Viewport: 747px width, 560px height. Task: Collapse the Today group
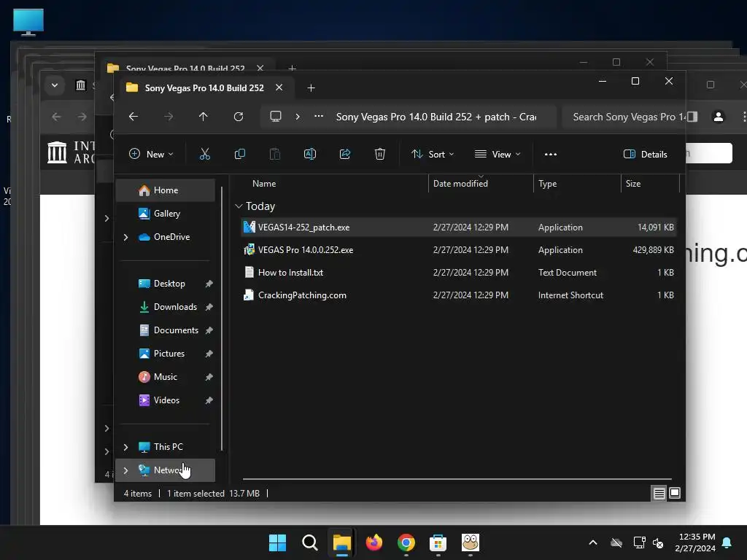[x=239, y=206]
